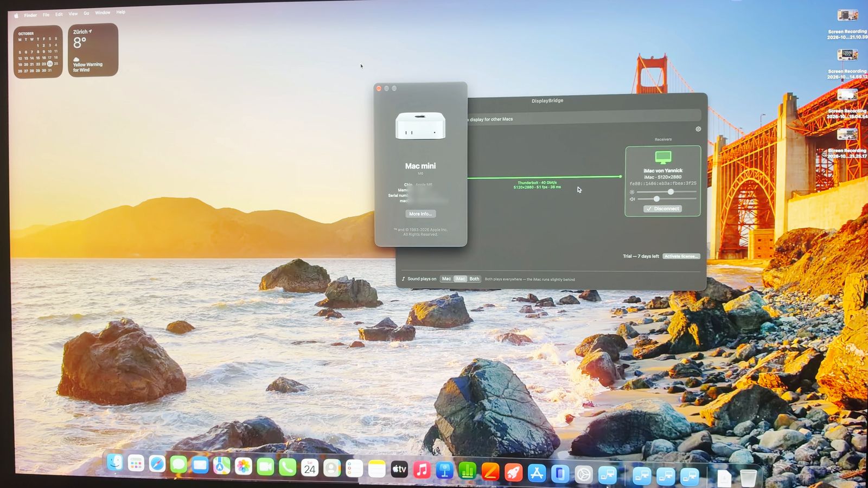The width and height of the screenshot is (868, 488).
Task: Open the Zürich weather widget
Action: click(93, 50)
